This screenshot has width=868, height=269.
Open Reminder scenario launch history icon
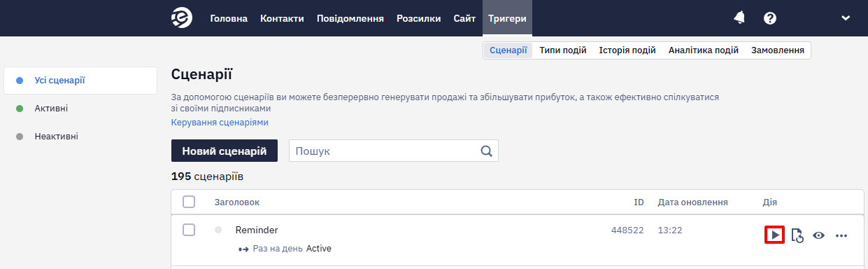(797, 235)
